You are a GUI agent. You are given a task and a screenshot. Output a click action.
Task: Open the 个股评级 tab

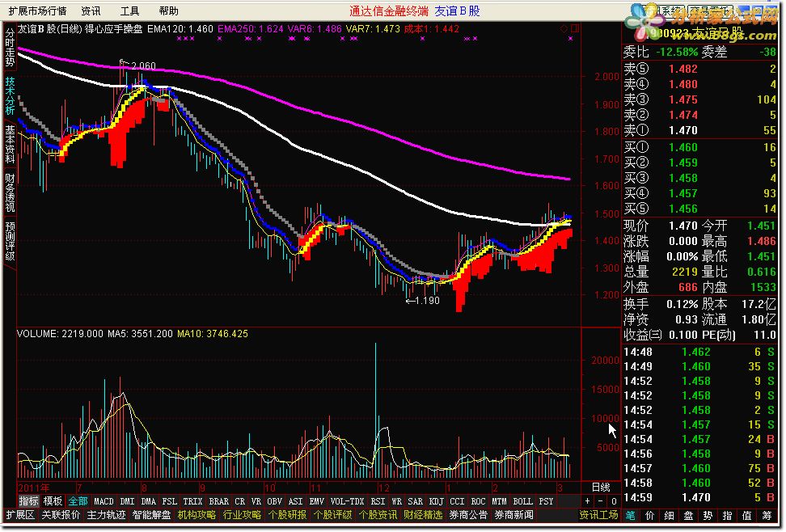pos(332,515)
